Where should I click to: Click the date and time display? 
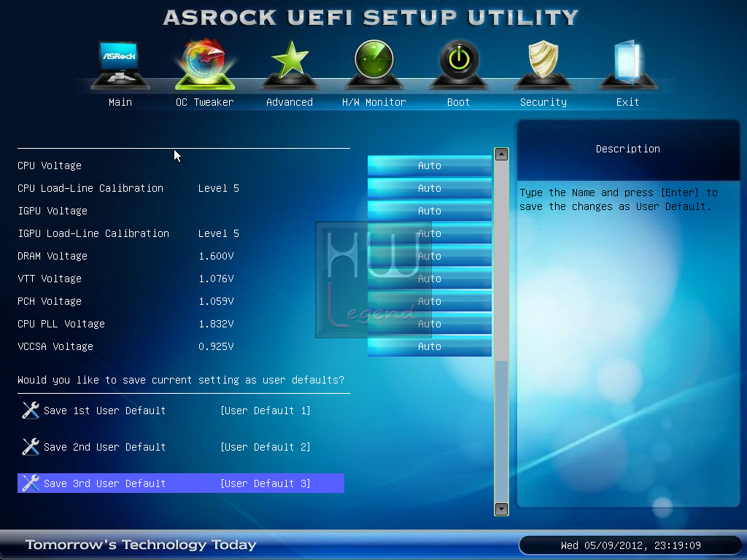630,545
